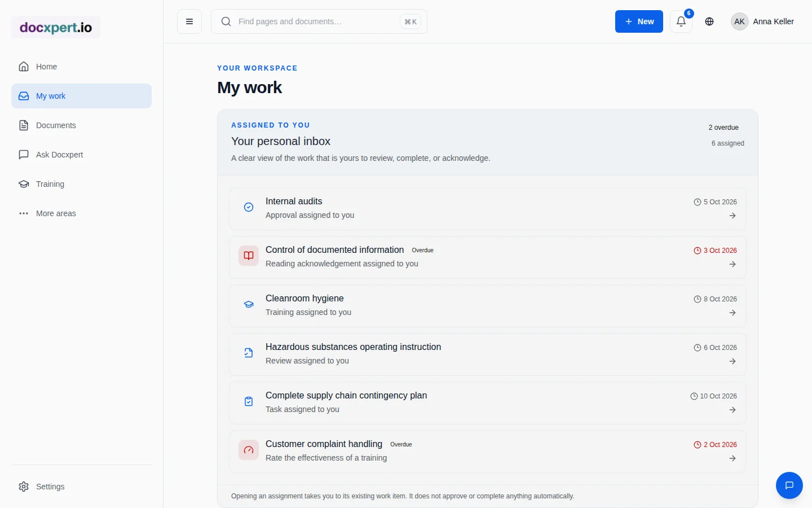Click the clipboard icon for supply chain contingency plan

pyautogui.click(x=249, y=401)
